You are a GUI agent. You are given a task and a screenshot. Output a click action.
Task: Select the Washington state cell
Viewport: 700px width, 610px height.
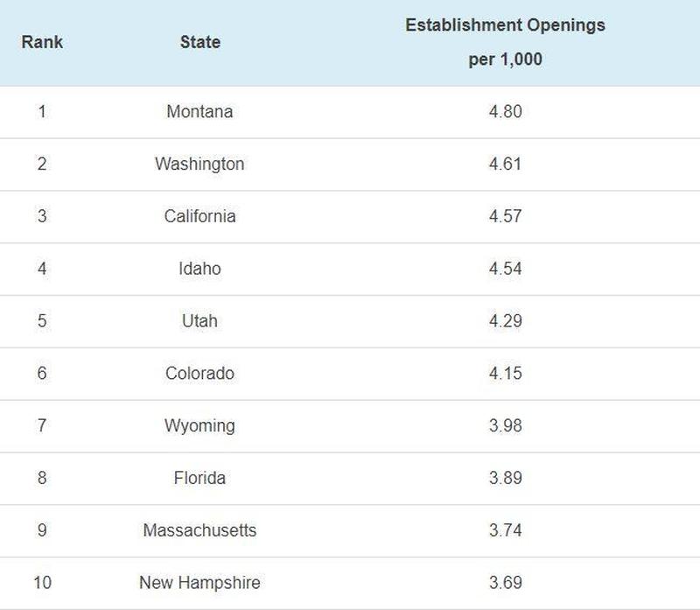point(199,164)
